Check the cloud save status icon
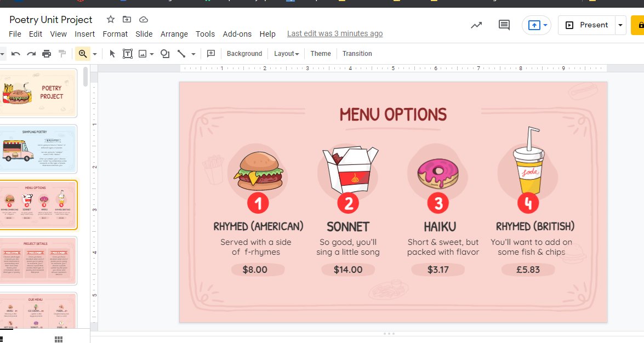Screen dimensions: 644x343 click(x=144, y=19)
